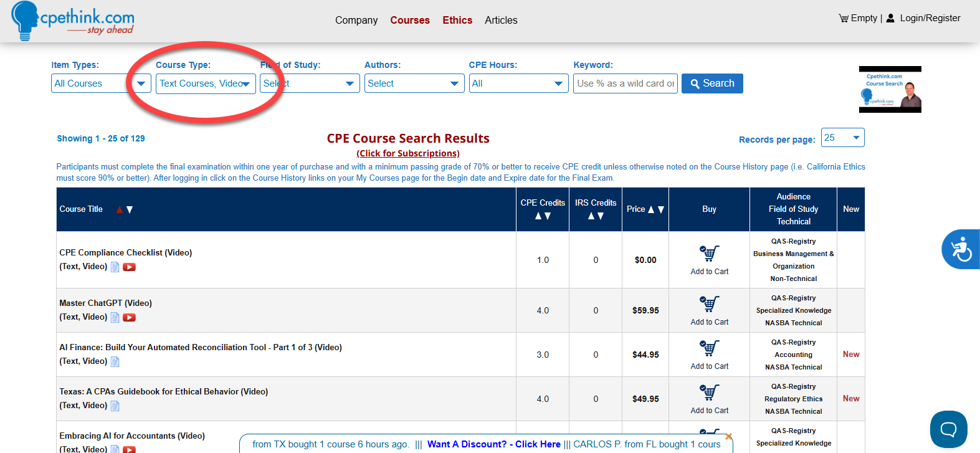Sort IRS Credits descending using down arrow
Image resolution: width=980 pixels, height=453 pixels.
click(x=601, y=216)
